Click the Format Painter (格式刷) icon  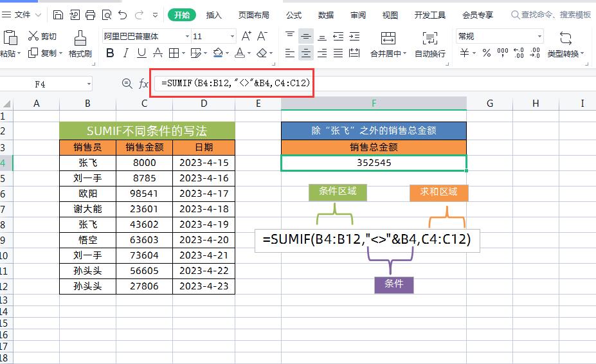pos(80,38)
